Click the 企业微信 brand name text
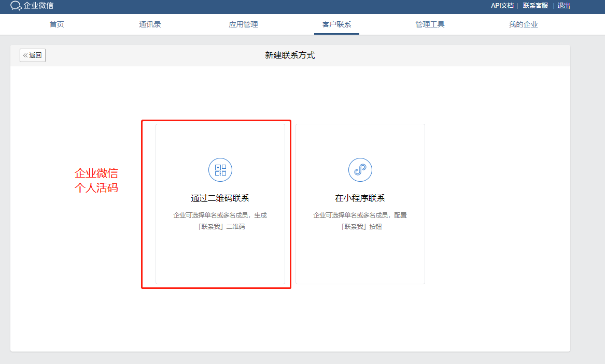Screen dimensions: 605x364 coord(38,5)
